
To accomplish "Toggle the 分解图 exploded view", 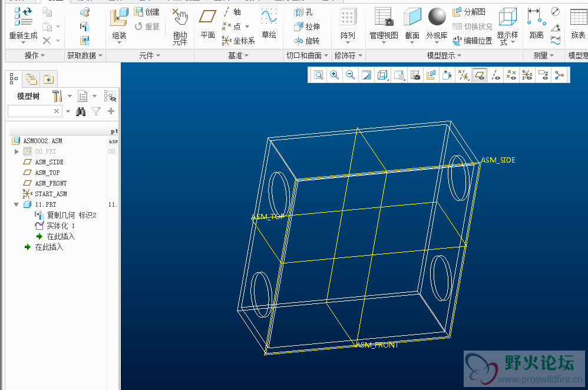I will pos(469,12).
